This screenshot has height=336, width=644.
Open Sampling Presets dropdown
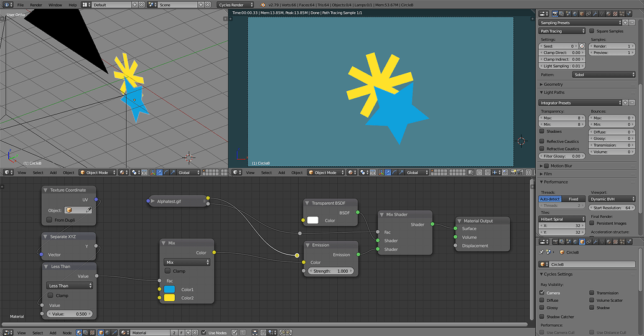point(580,22)
